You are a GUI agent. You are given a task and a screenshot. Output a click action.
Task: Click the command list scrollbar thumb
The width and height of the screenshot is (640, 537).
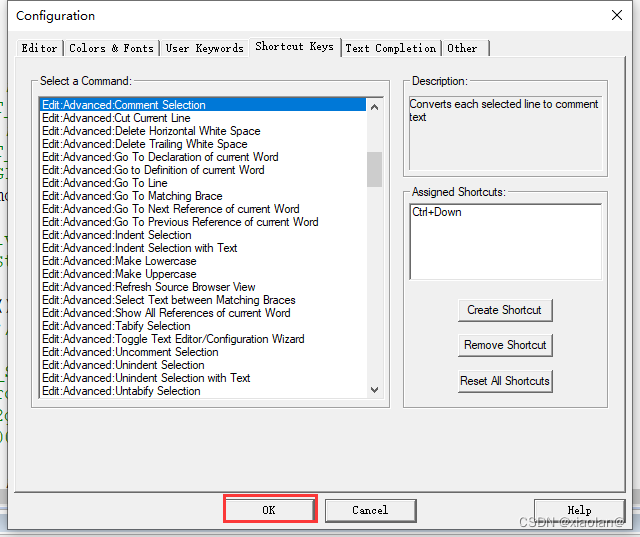[374, 169]
